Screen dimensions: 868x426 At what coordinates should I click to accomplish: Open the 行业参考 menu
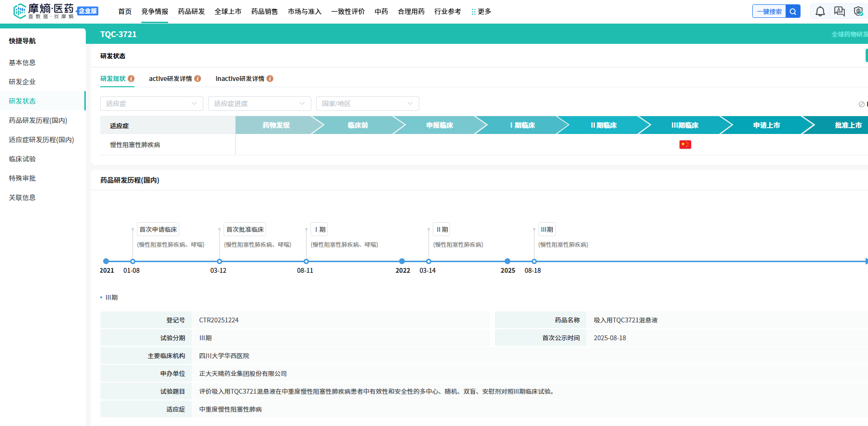click(x=448, y=12)
